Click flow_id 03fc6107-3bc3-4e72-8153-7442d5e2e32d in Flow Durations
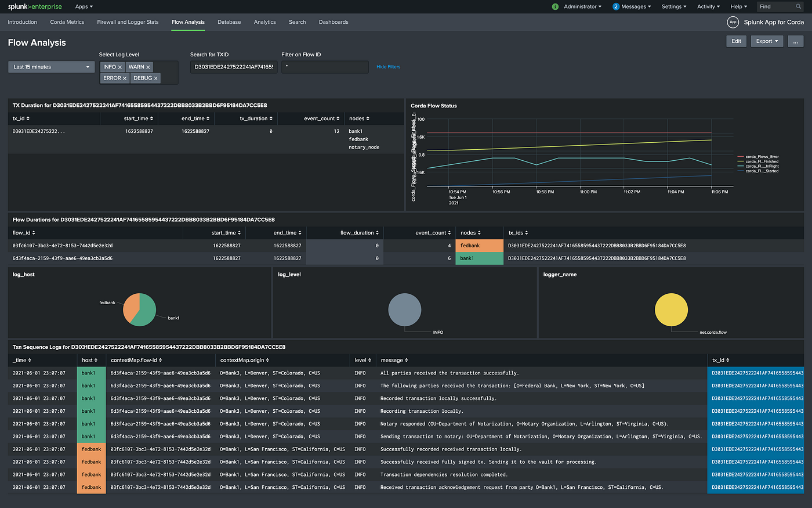The height and width of the screenshot is (508, 812). (x=63, y=246)
